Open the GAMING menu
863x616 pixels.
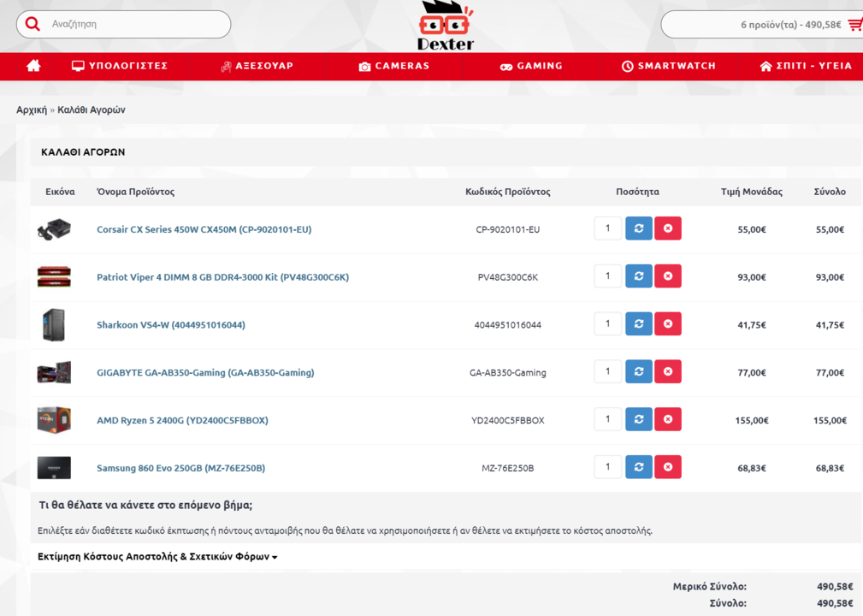tap(531, 66)
